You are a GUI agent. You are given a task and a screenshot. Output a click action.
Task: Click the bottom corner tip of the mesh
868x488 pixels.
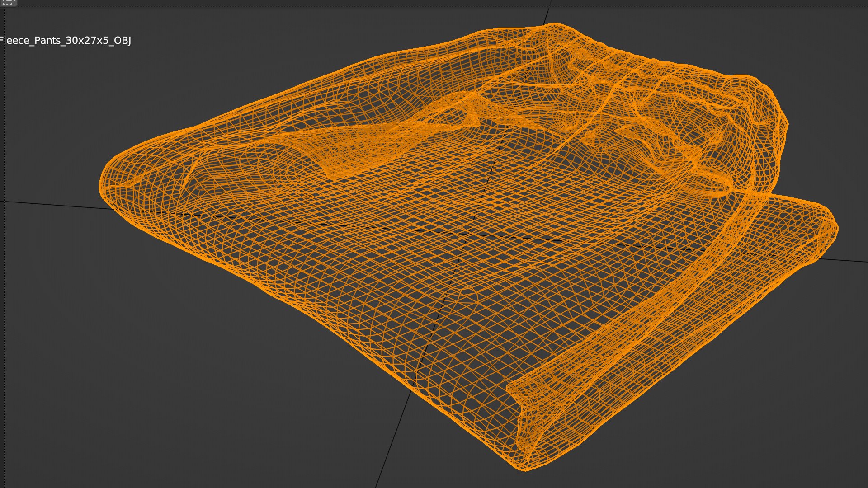click(524, 469)
